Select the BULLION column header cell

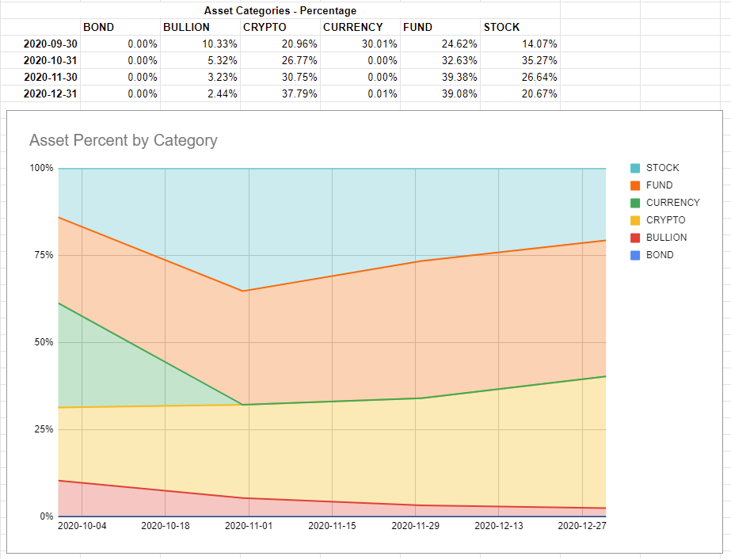coord(200,27)
